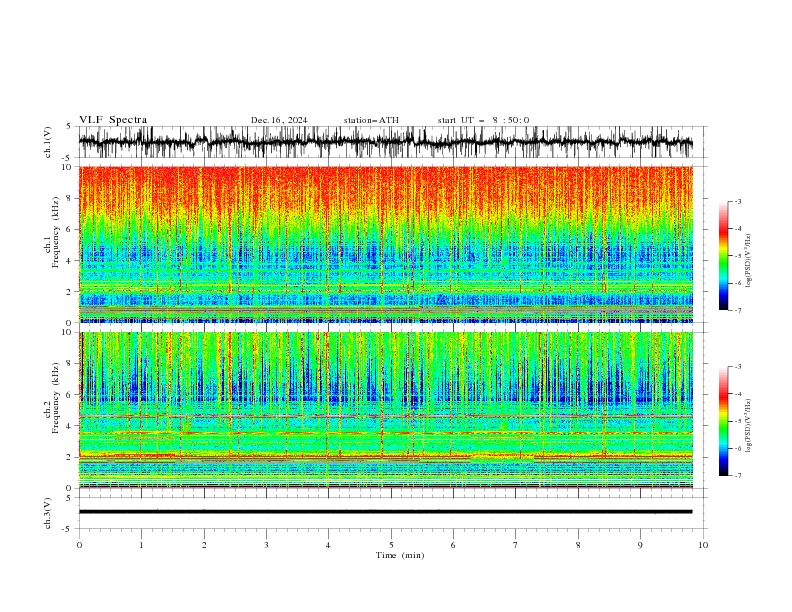
Task: Click the upper color bar "-5" tick
Action: [737, 256]
